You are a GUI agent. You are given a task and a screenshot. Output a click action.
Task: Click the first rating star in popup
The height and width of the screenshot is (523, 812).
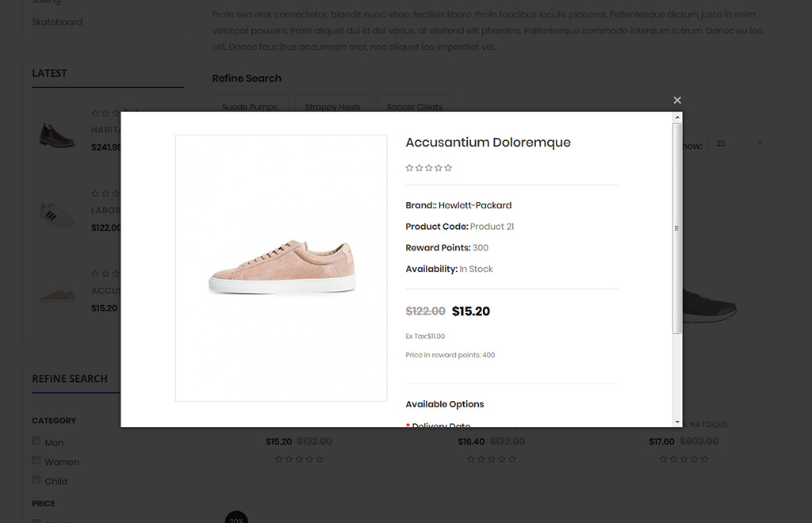click(x=409, y=168)
